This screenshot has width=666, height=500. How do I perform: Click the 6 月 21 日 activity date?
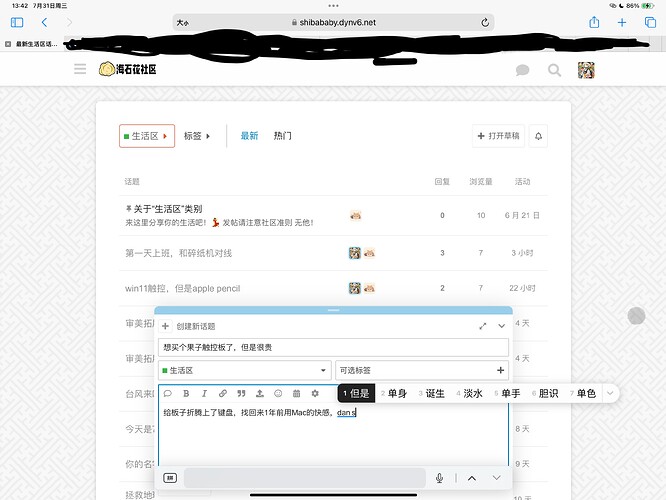point(522,215)
